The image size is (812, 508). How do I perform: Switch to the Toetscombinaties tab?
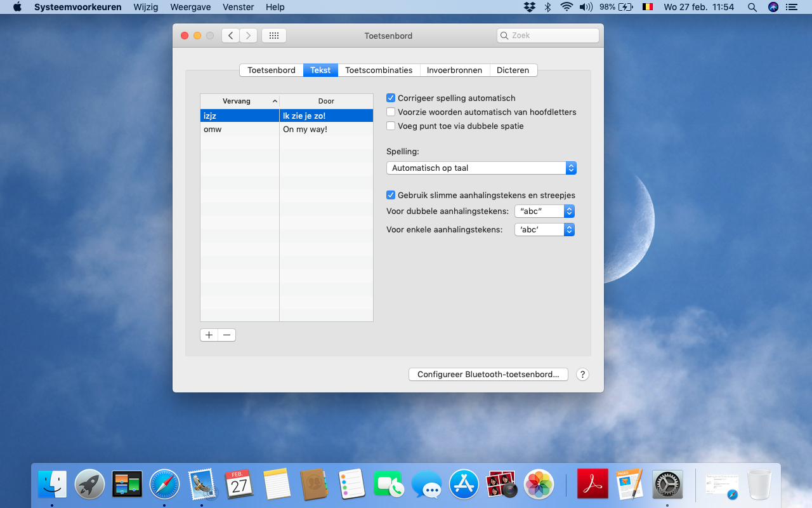pyautogui.click(x=379, y=70)
